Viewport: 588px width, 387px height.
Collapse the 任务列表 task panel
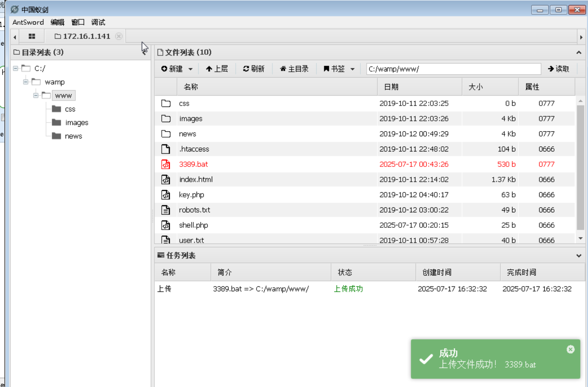pyautogui.click(x=579, y=256)
